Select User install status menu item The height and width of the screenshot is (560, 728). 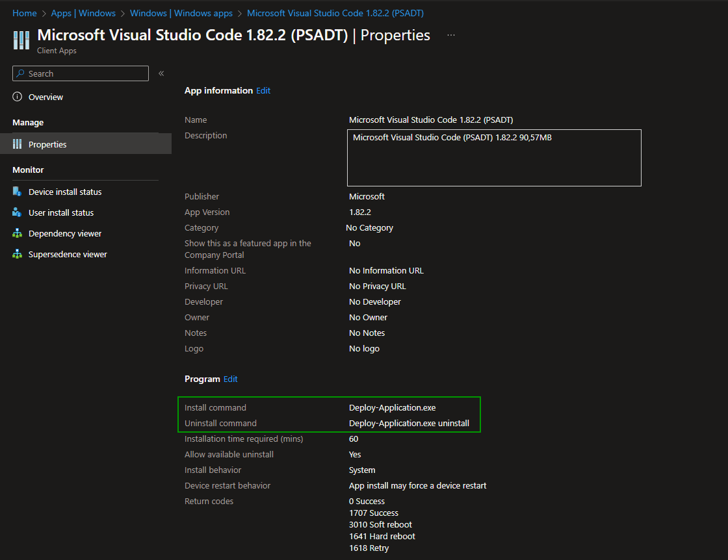(x=61, y=212)
